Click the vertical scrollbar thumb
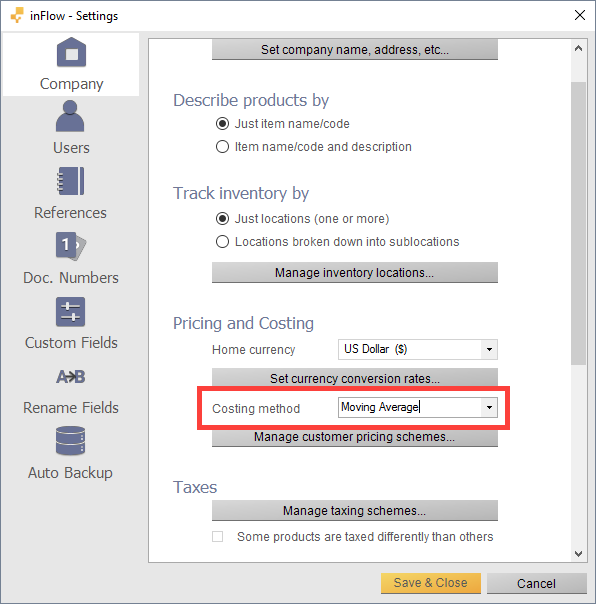 [x=578, y=223]
